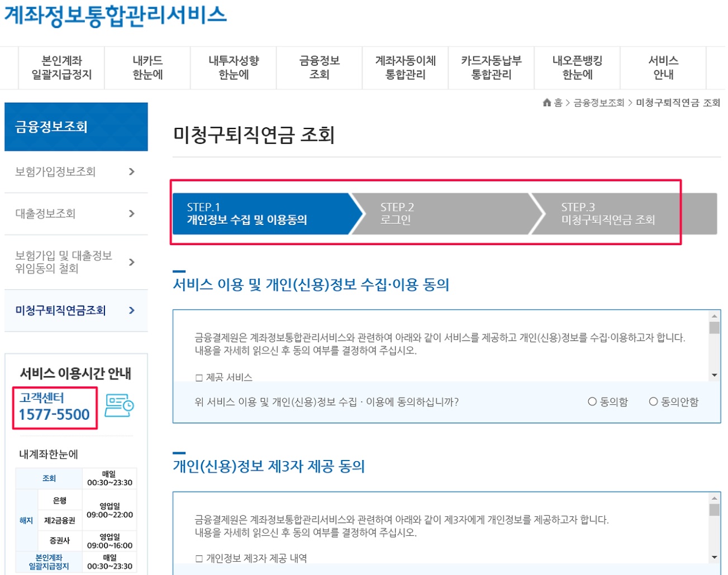
Task: Click the up arrow on the first consent scrollbar
Action: pyautogui.click(x=714, y=315)
